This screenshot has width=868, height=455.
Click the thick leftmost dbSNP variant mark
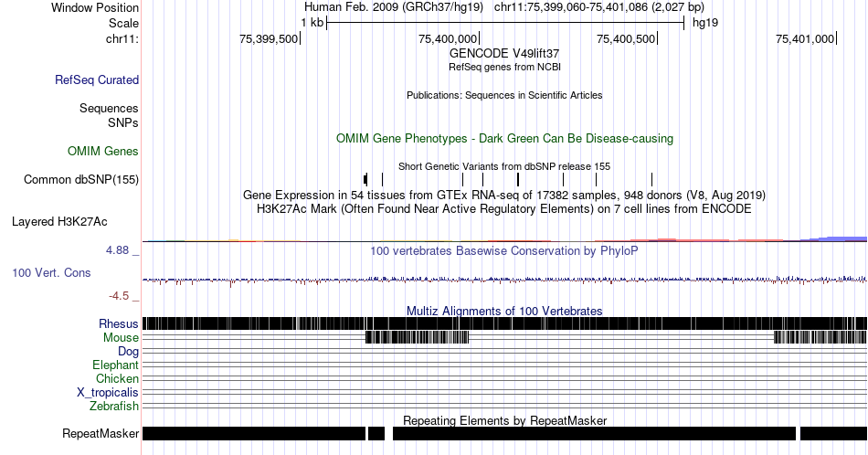coord(365,179)
